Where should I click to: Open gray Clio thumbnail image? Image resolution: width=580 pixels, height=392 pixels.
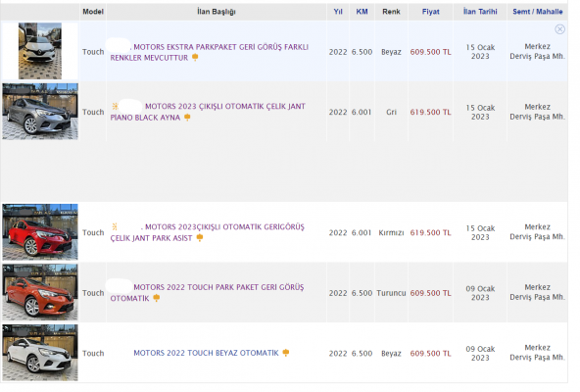tap(40, 112)
